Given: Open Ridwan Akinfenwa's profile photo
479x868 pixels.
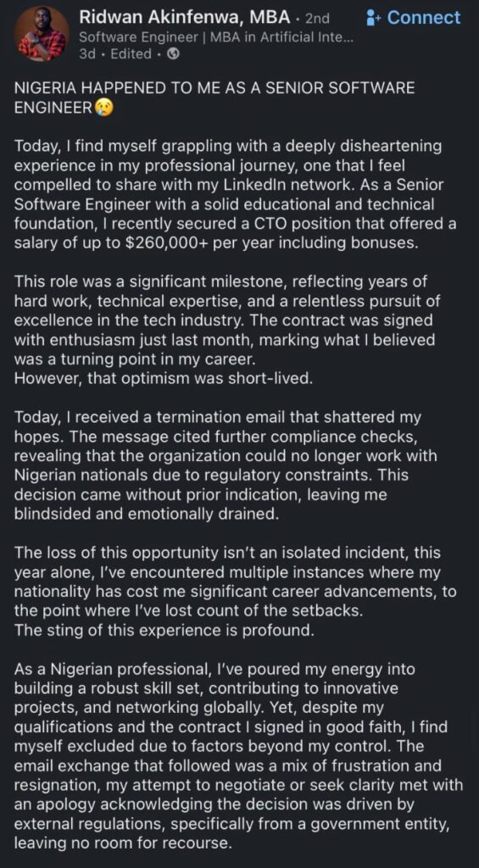Looking at the screenshot, I should [x=42, y=34].
